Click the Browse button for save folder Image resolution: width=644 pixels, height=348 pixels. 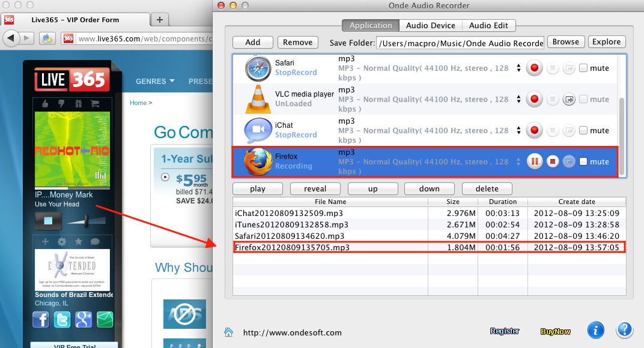565,42
